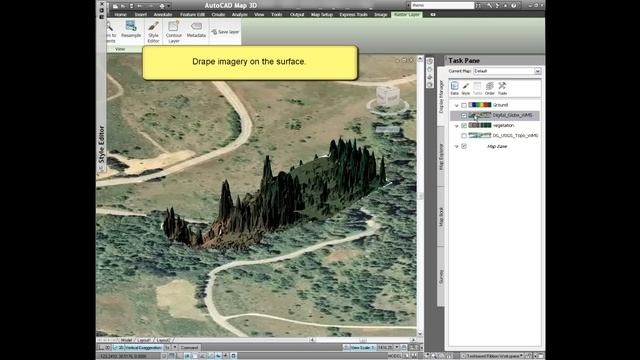Click the Command button in status bar
Viewport: 640px width, 360px height.
(x=189, y=348)
